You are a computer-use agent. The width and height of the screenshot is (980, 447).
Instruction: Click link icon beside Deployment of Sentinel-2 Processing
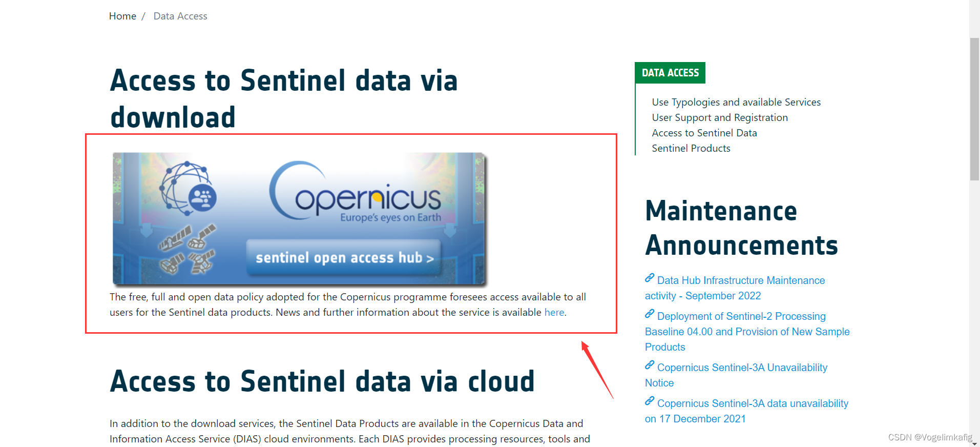(650, 314)
